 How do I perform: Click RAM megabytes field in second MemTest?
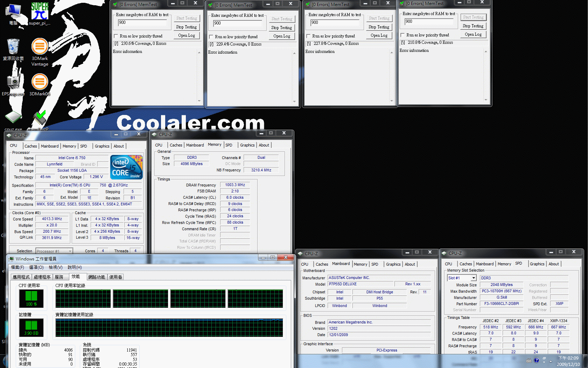(x=238, y=23)
